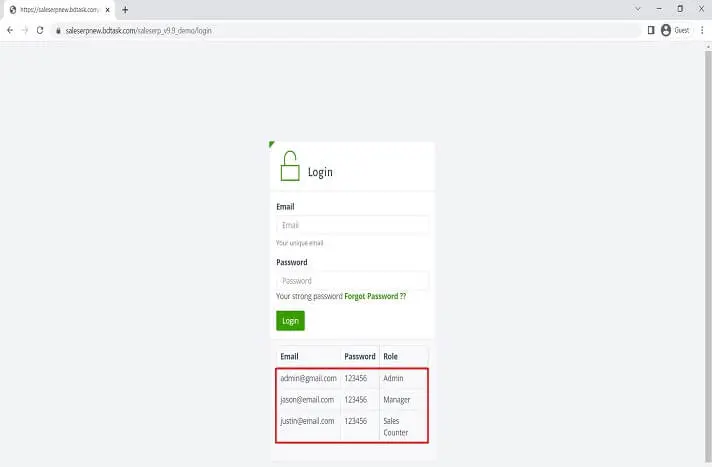Image resolution: width=712 pixels, height=467 pixels.
Task: Click the Password column header in table
Action: [x=360, y=357]
